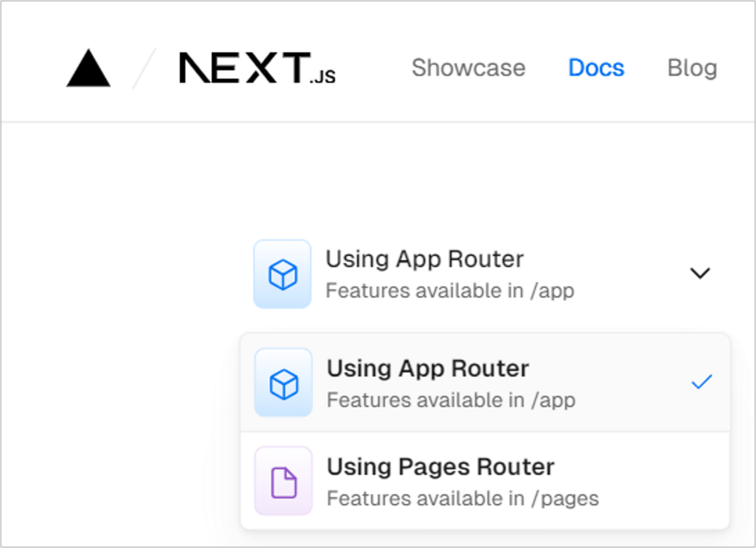The width and height of the screenshot is (756, 548).
Task: Visit the Blog link
Action: (x=692, y=68)
